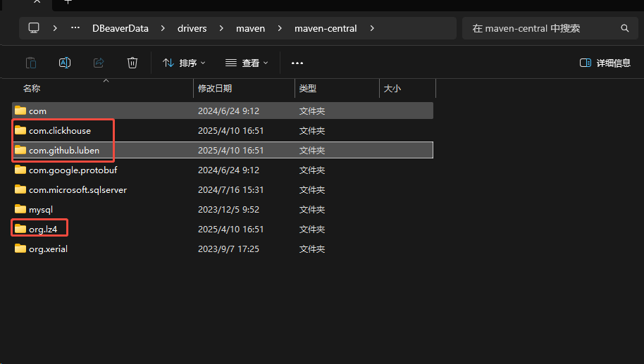Click the Rename toolbar icon
Screen dimensions: 644x364
65,63
